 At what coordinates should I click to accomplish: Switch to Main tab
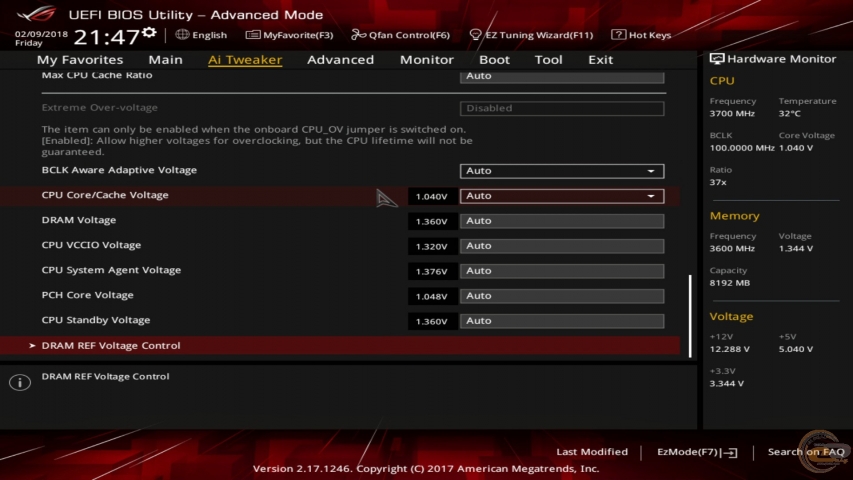point(165,59)
